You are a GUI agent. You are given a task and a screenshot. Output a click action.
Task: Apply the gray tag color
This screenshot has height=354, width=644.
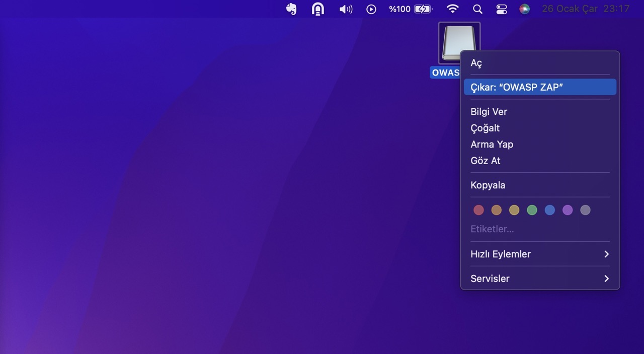pyautogui.click(x=585, y=210)
